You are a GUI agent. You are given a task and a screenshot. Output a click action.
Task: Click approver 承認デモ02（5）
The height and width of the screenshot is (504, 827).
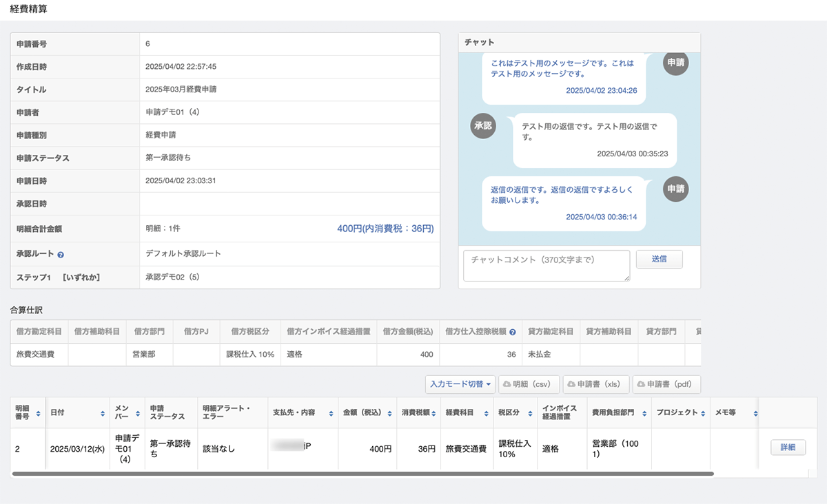pos(172,277)
